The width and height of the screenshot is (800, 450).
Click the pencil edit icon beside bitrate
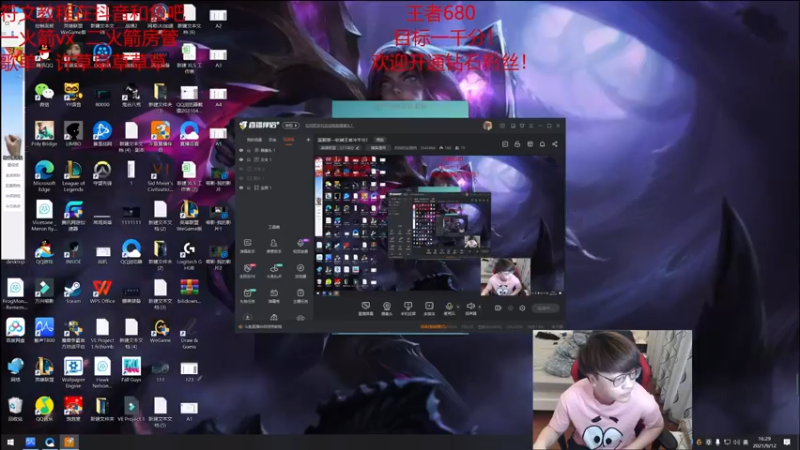357,148
